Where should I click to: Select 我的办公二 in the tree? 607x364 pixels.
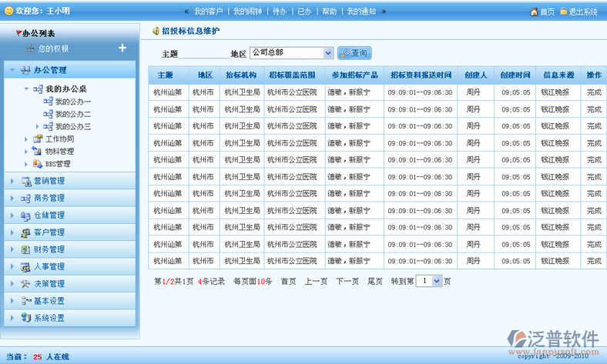72,114
